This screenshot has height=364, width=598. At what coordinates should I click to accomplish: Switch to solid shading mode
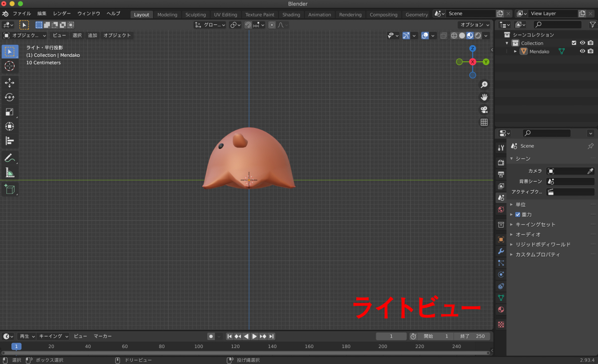click(462, 35)
